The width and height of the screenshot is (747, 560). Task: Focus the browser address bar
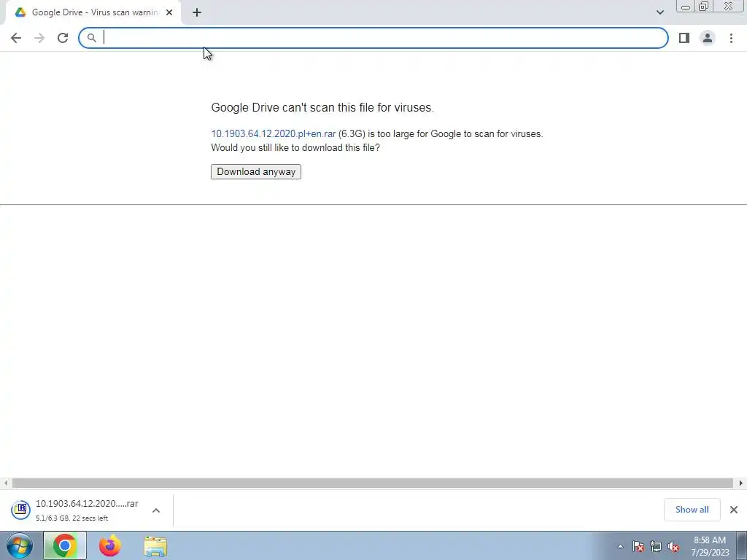373,38
